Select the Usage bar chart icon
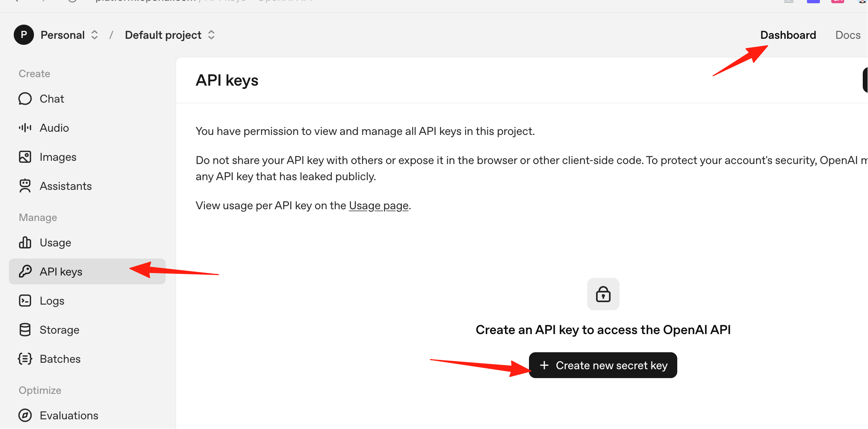This screenshot has height=429, width=868. (x=25, y=242)
